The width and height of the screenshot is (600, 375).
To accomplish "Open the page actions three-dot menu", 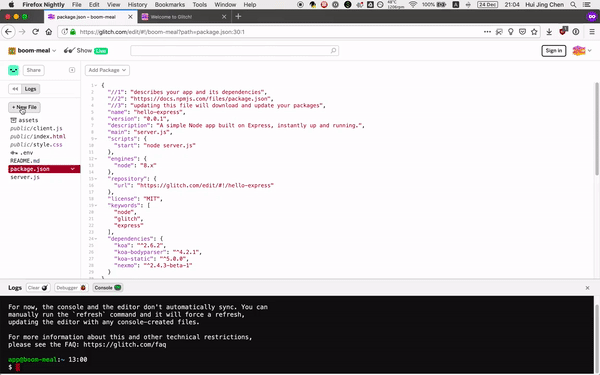I will tap(487, 32).
